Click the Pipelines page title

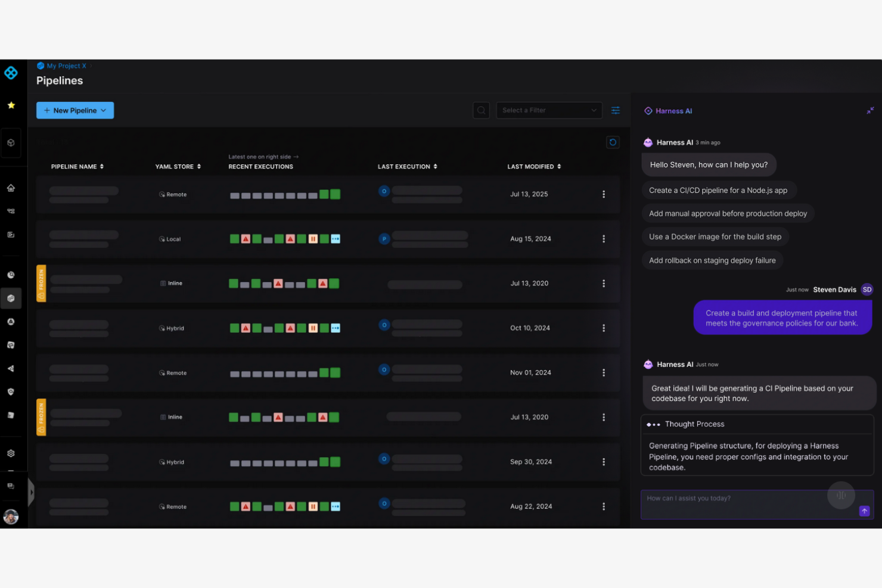click(x=60, y=80)
